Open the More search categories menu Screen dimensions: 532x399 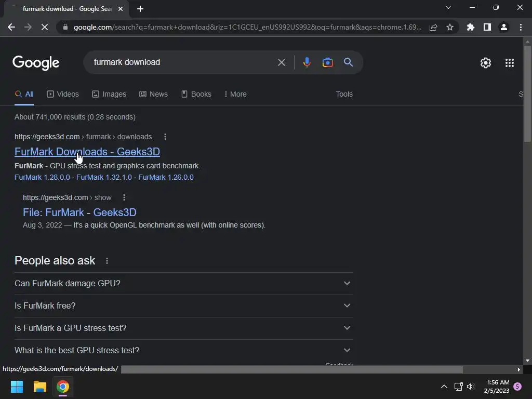pyautogui.click(x=235, y=95)
